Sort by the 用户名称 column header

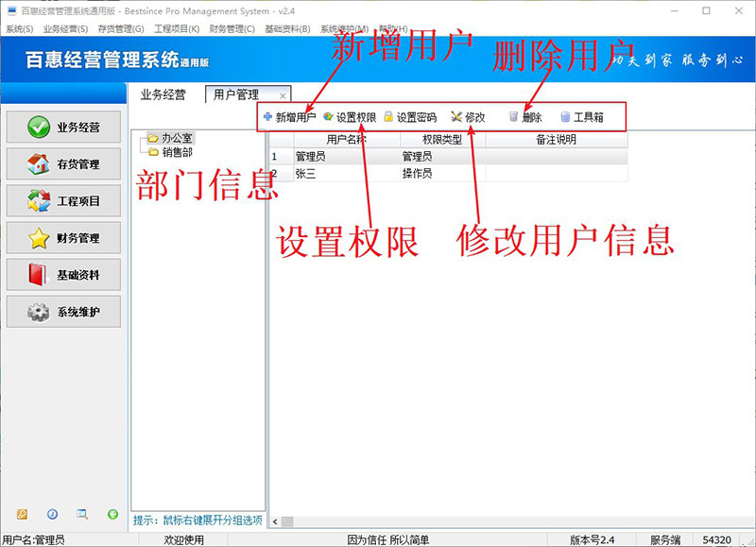click(x=347, y=140)
